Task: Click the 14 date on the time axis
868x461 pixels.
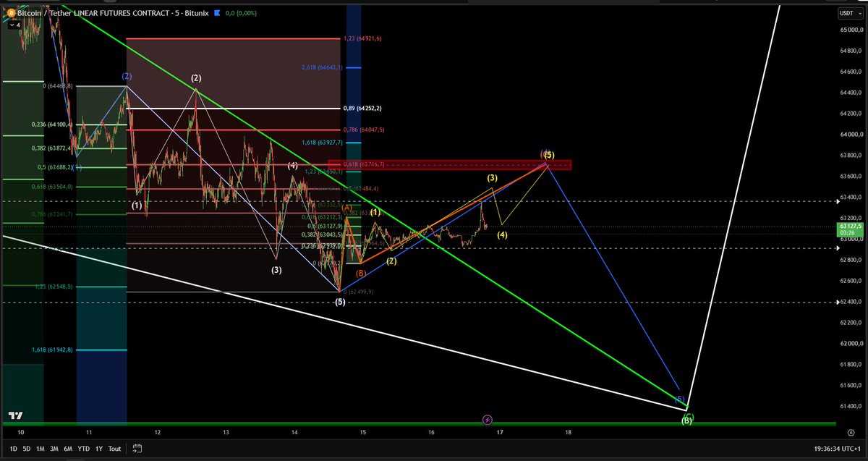Action: [x=294, y=432]
